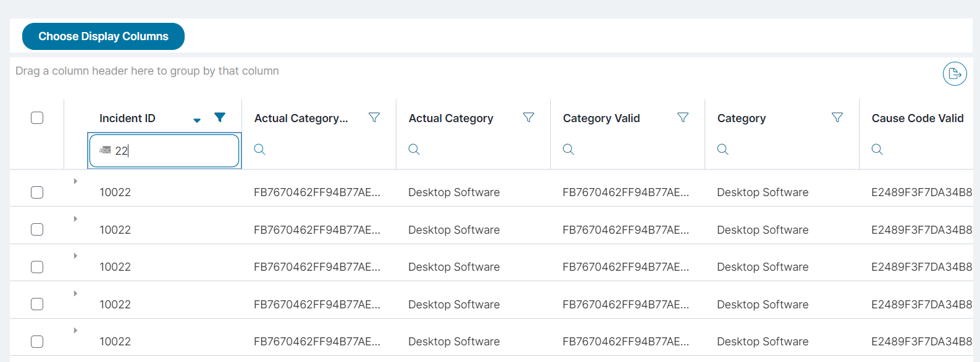Click the export data icon
Image resolution: width=980 pixels, height=362 pixels.
pyautogui.click(x=955, y=74)
